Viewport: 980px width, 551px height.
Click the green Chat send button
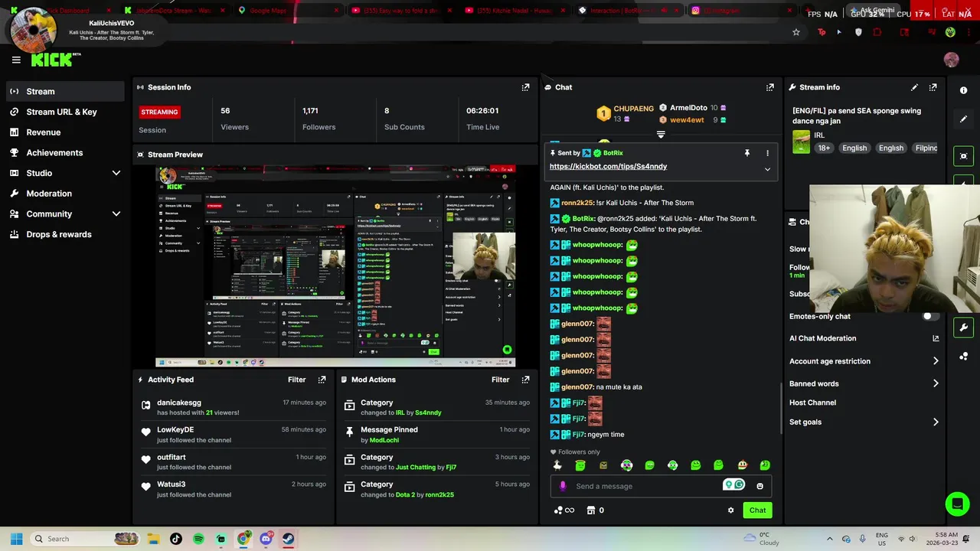click(x=757, y=510)
